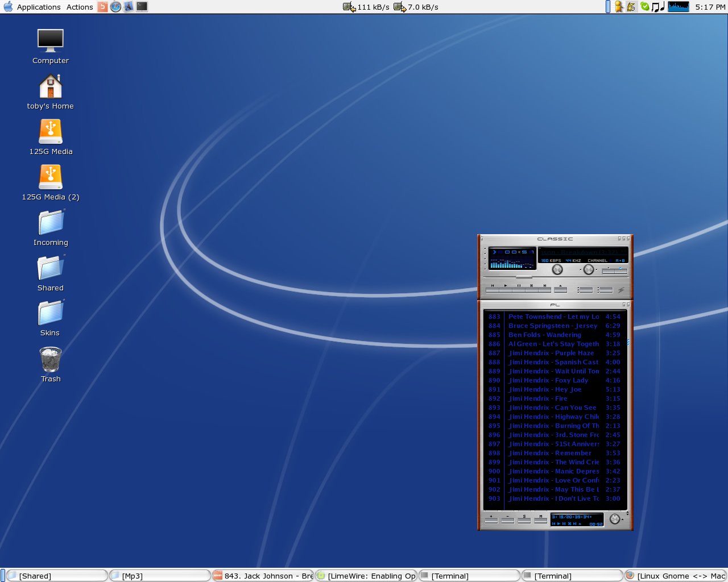The image size is (728, 582).
Task: Stop playback in the Classic player
Action: click(532, 290)
